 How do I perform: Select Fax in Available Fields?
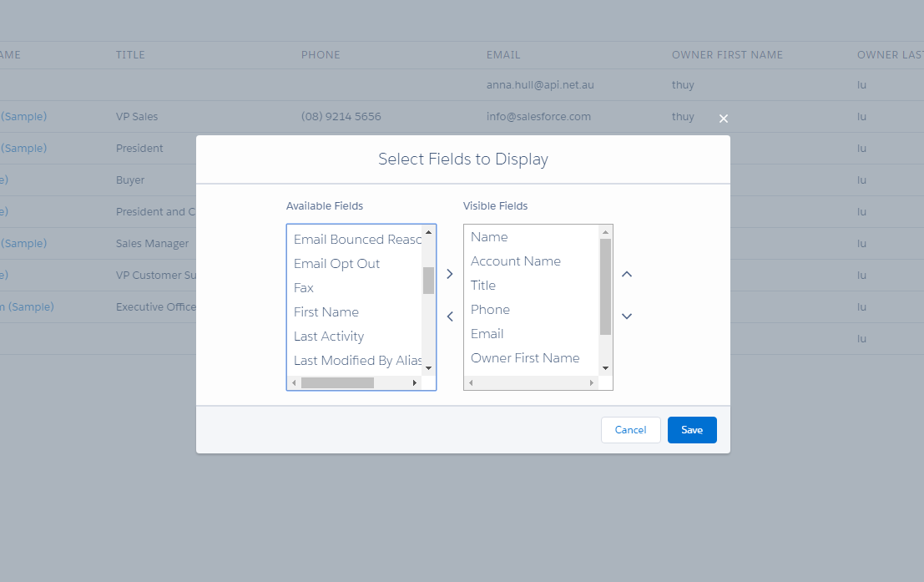[304, 288]
